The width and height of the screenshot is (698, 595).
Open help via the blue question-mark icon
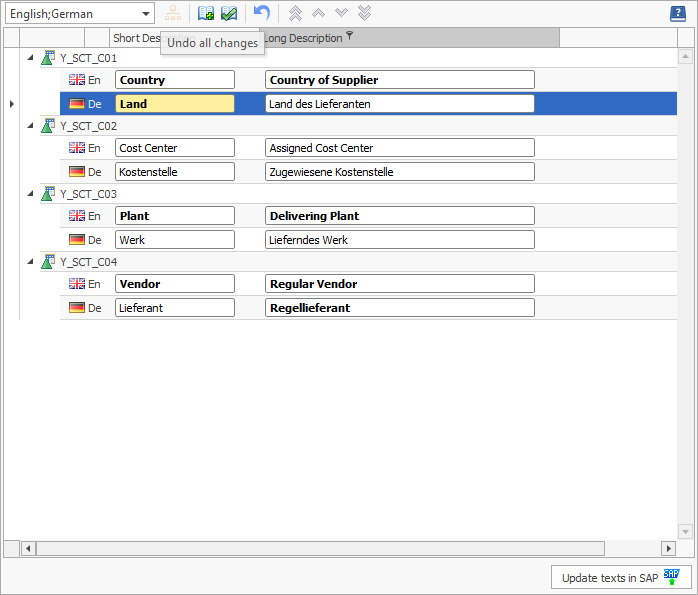pos(678,14)
